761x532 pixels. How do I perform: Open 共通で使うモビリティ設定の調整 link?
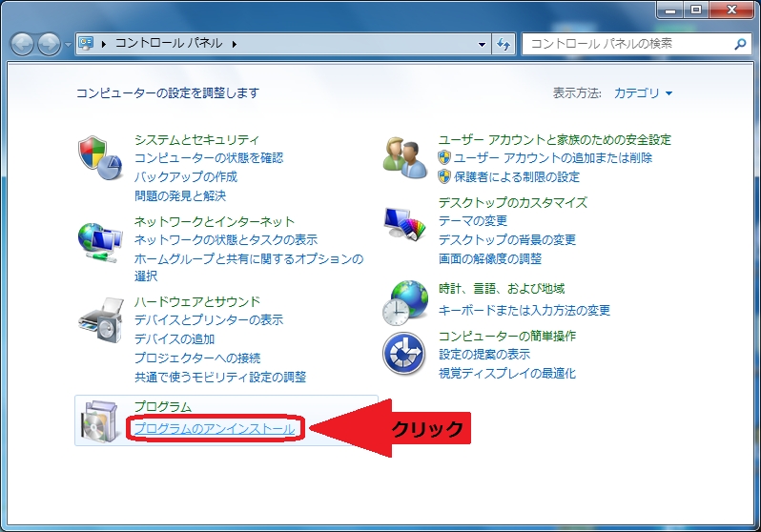(x=220, y=377)
